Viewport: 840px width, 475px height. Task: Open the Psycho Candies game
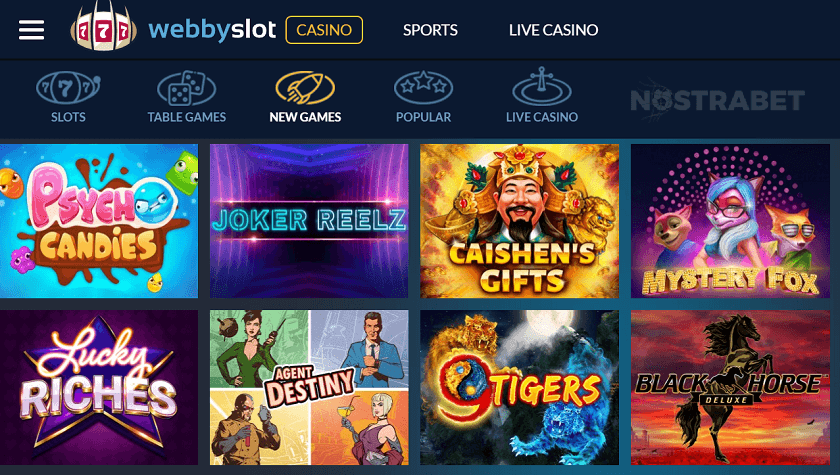(99, 221)
